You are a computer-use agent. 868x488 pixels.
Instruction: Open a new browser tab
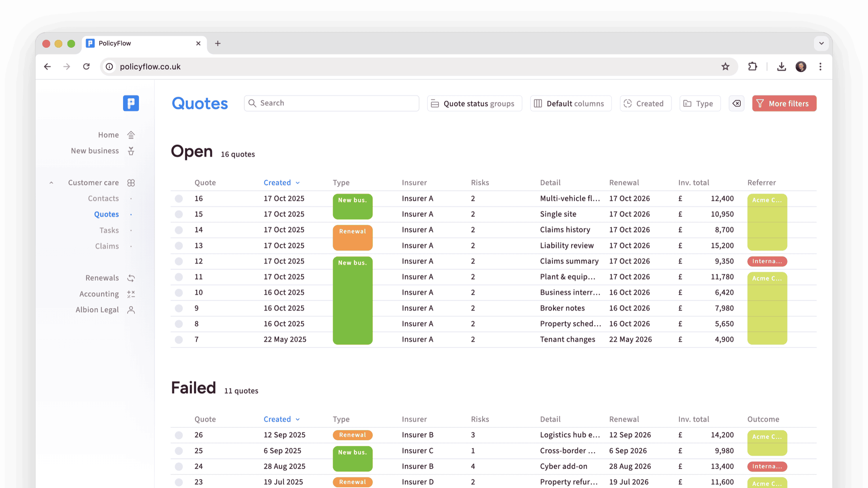(x=218, y=43)
